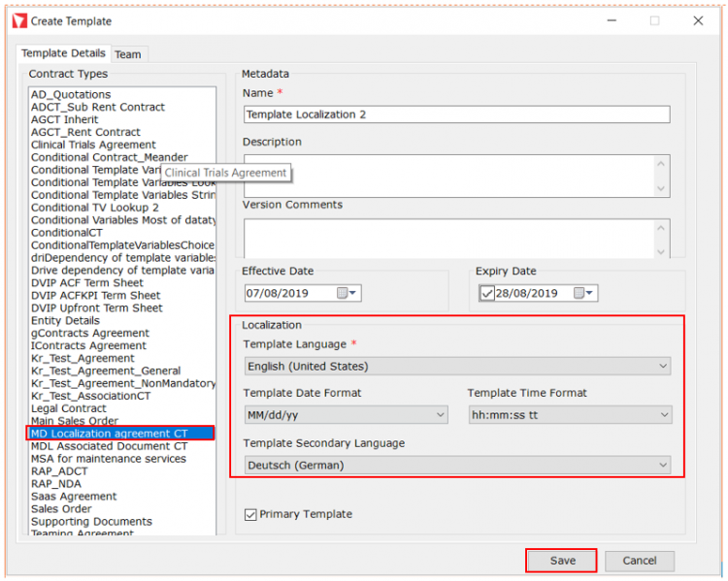This screenshot has height=581, width=728.
Task: Click the Version Comments text area
Action: (447, 239)
